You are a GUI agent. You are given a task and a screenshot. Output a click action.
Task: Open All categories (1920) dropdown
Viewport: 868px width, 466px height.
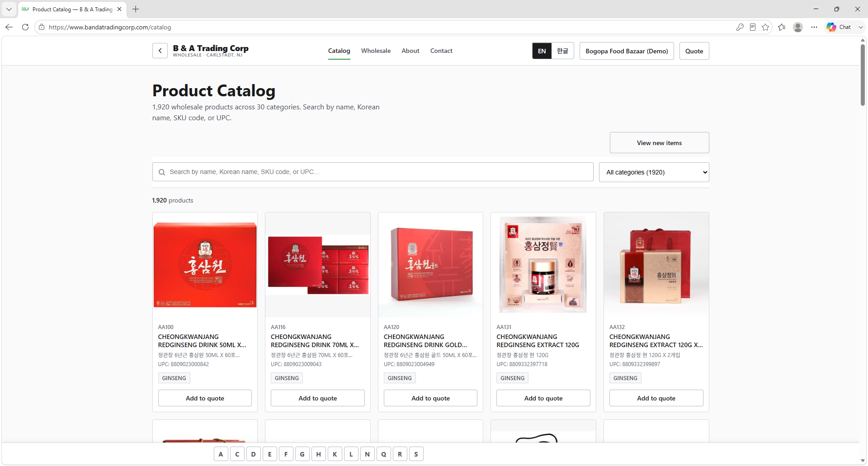[654, 172]
